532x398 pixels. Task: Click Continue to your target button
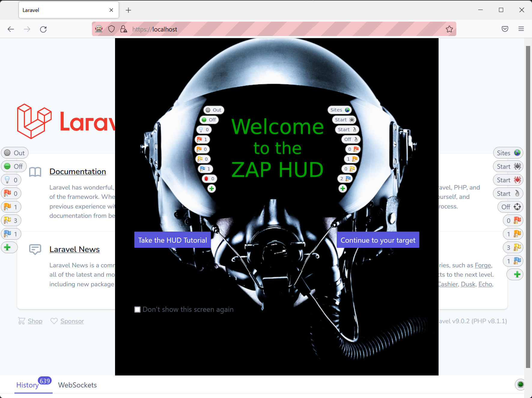click(378, 240)
